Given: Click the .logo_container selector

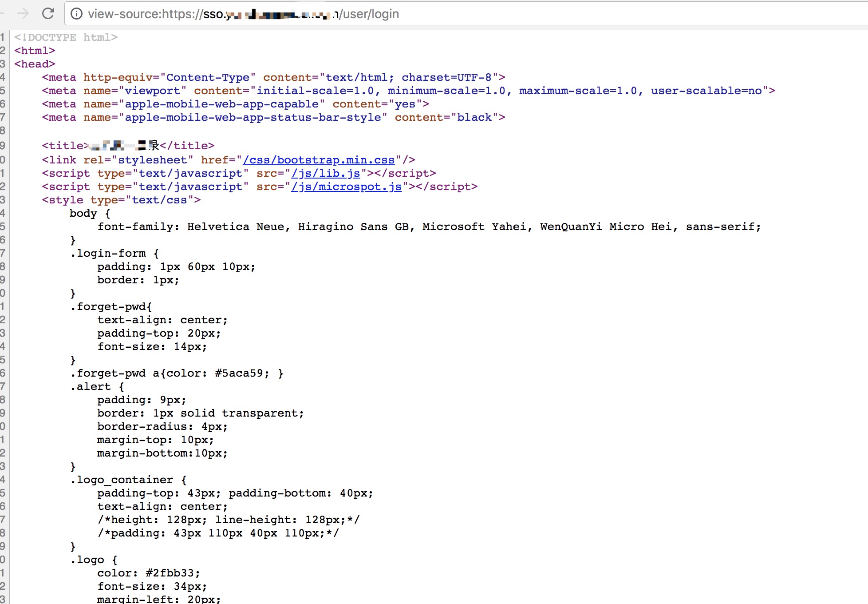Looking at the screenshot, I should 121,480.
